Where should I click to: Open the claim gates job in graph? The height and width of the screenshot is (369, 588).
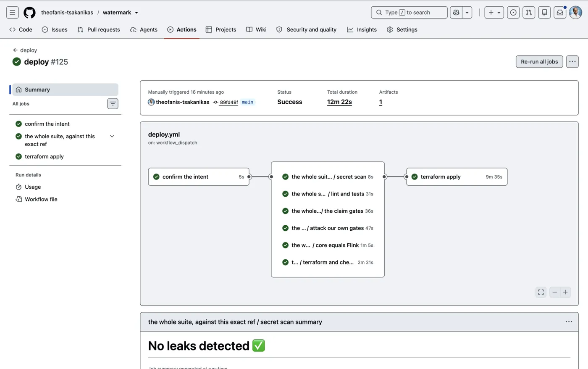coord(328,211)
